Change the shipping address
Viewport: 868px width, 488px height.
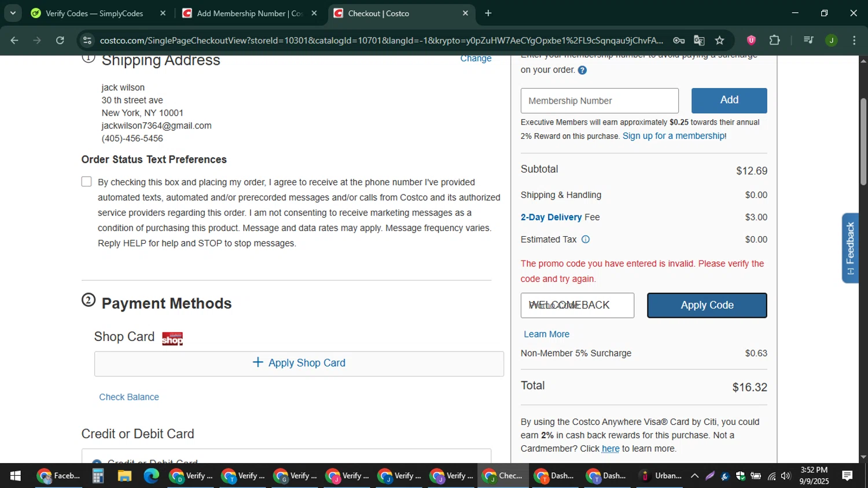pyautogui.click(x=476, y=58)
